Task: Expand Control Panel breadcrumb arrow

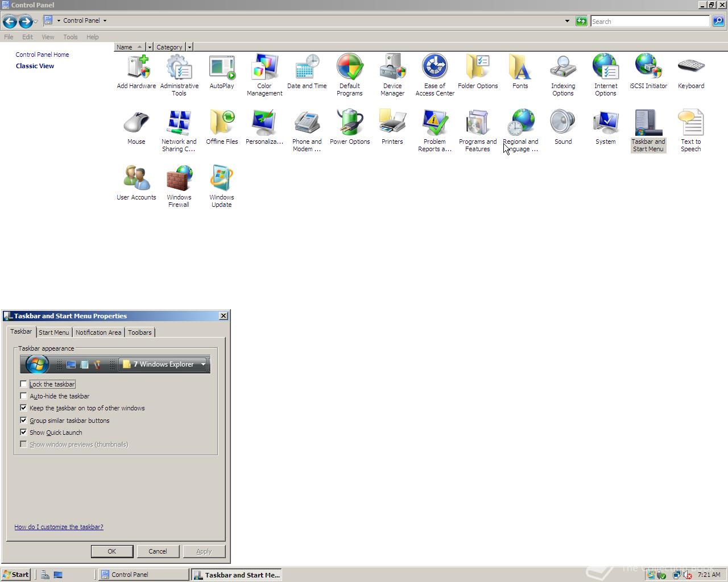Action: coord(105,20)
